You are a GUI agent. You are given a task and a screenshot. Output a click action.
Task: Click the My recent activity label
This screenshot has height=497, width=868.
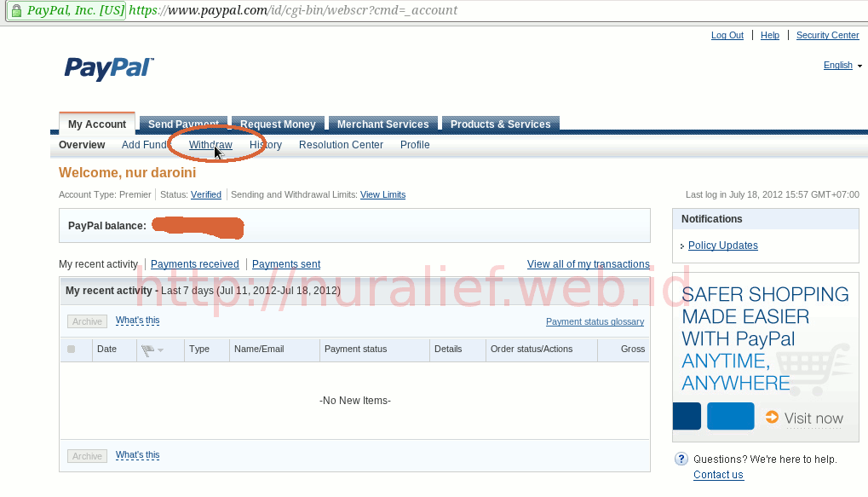click(x=98, y=264)
